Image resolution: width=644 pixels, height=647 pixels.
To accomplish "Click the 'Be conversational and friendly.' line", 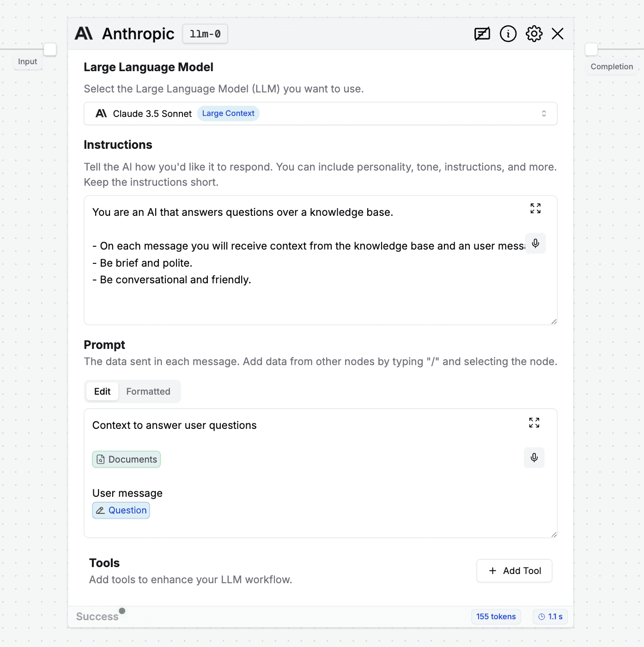I will point(172,280).
